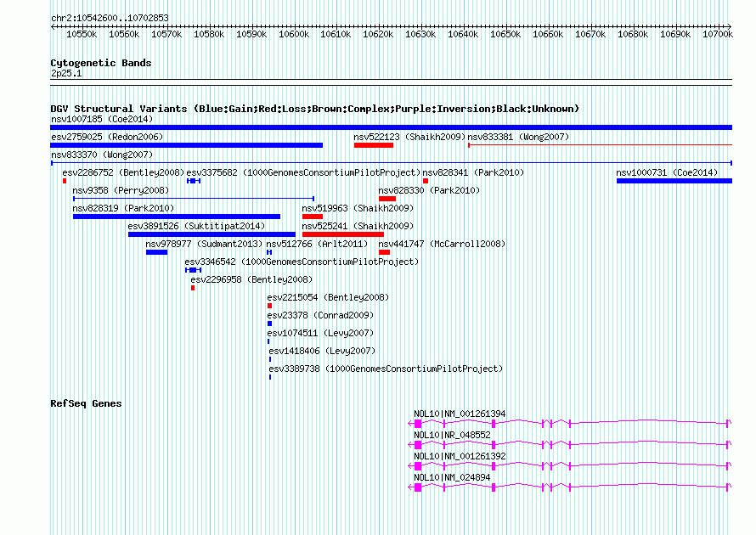The height and width of the screenshot is (535, 756).
Task: Open the NOL10|NM_024894 transcript label
Action: (452, 477)
